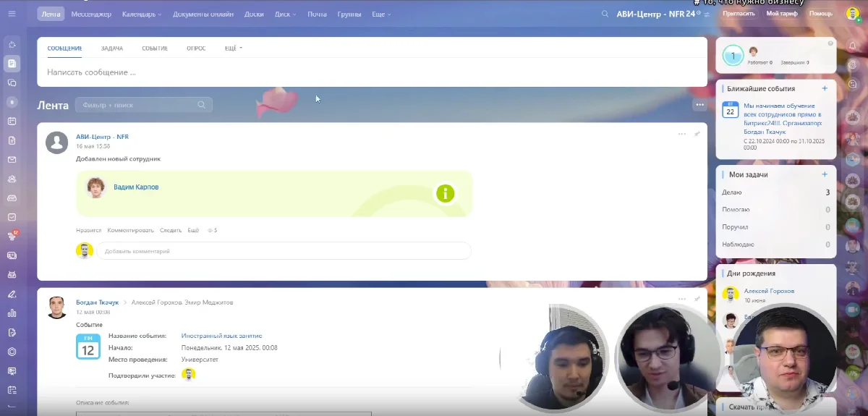The image size is (868, 416).
Task: Click calendar icon dated 22 in upcoming events
Action: point(730,109)
